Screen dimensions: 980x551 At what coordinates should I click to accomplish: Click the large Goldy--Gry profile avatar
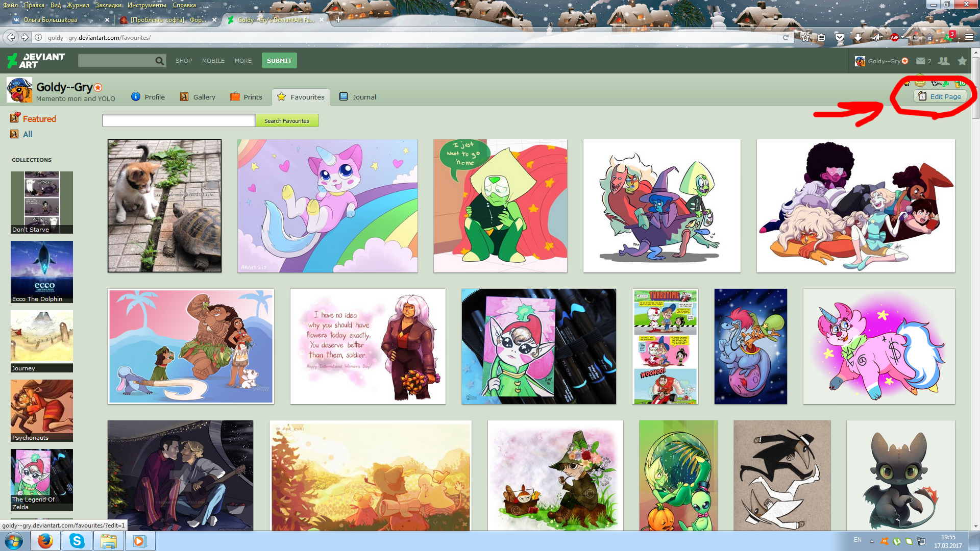(19, 90)
